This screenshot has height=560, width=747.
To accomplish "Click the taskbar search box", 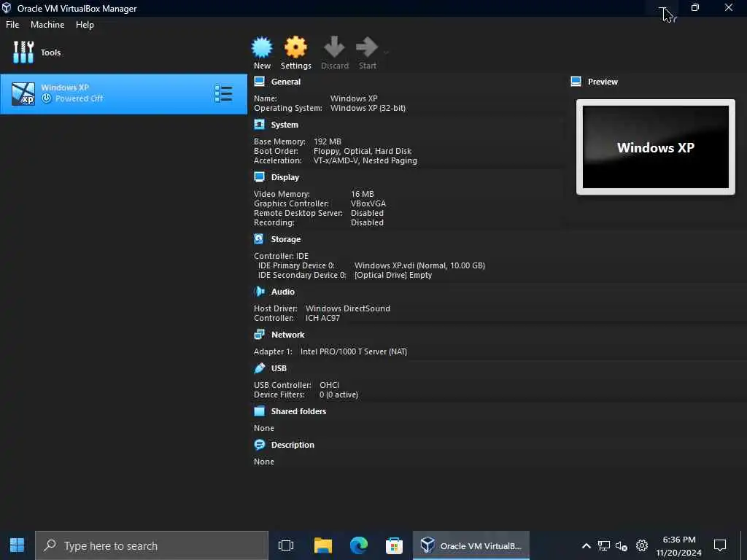I will point(152,545).
